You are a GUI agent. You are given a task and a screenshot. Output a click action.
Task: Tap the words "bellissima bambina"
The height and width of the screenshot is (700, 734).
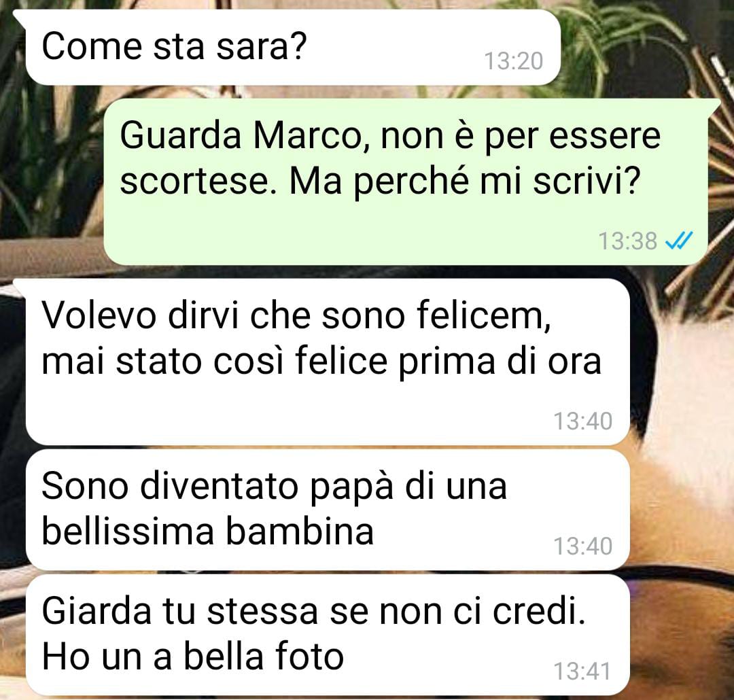[208, 532]
